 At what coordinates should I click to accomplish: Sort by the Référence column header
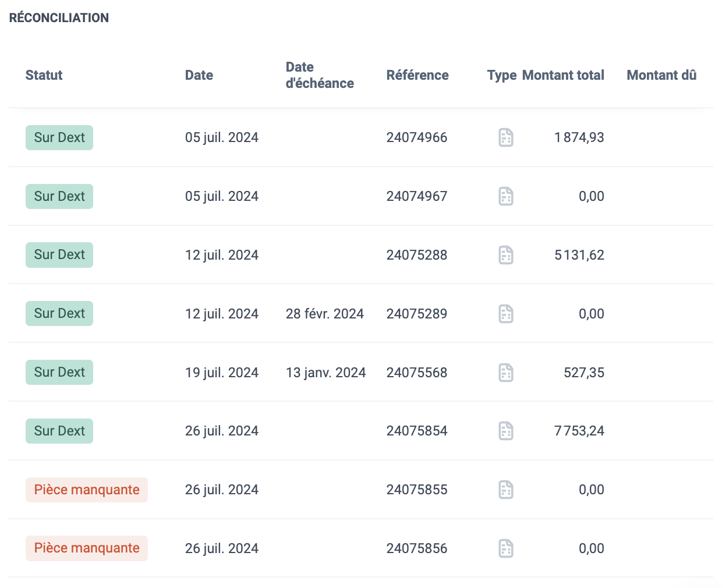point(417,75)
